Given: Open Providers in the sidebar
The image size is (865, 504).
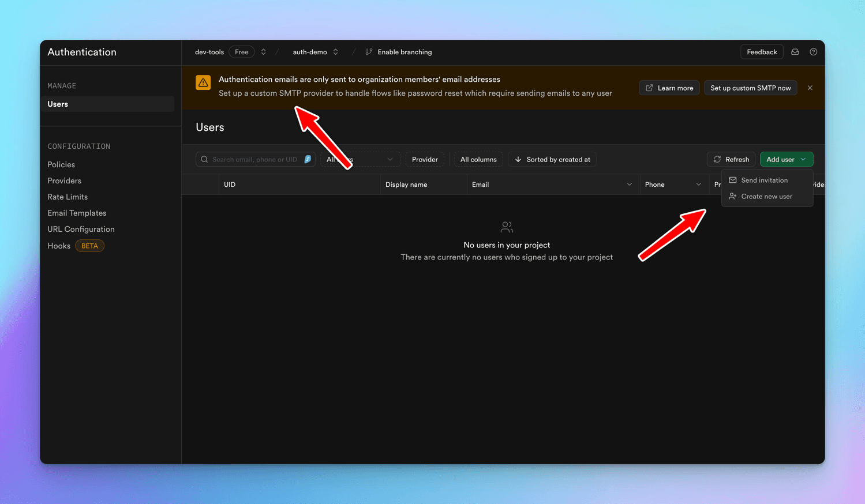Looking at the screenshot, I should [x=64, y=180].
